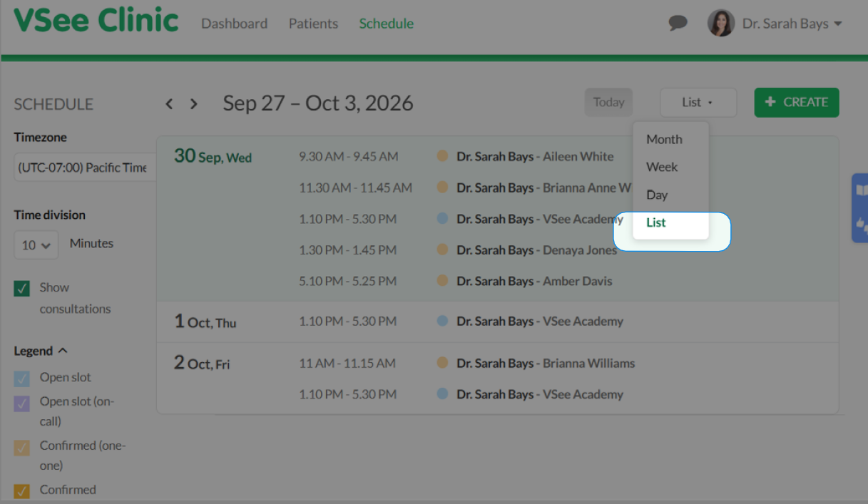This screenshot has height=504, width=868.
Task: Open the chat messages icon
Action: pos(678,23)
